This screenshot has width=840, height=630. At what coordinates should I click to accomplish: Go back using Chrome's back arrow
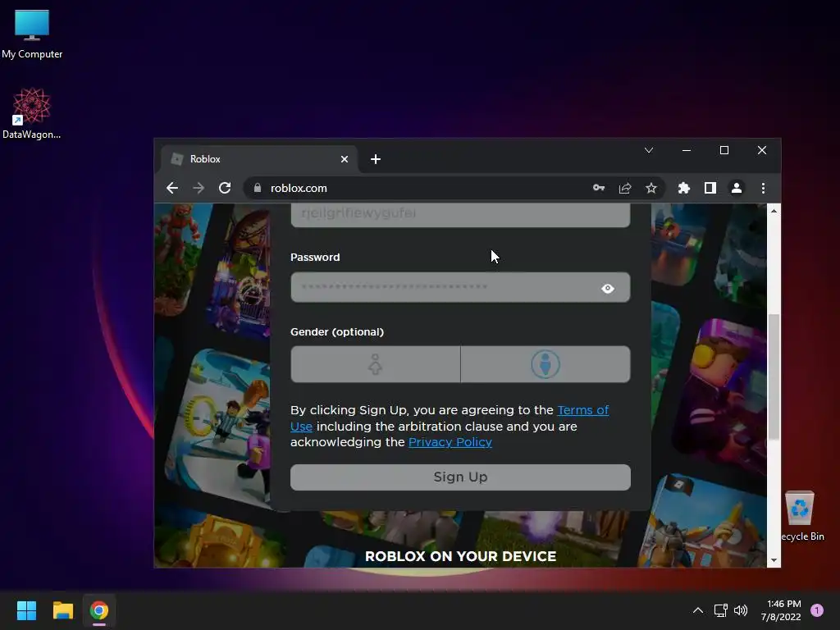point(172,188)
